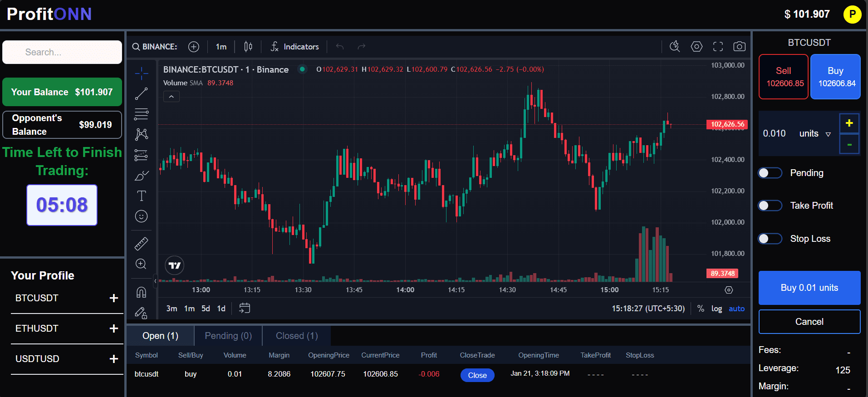This screenshot has height=397, width=868.
Task: Open the Indicators panel
Action: tap(295, 47)
